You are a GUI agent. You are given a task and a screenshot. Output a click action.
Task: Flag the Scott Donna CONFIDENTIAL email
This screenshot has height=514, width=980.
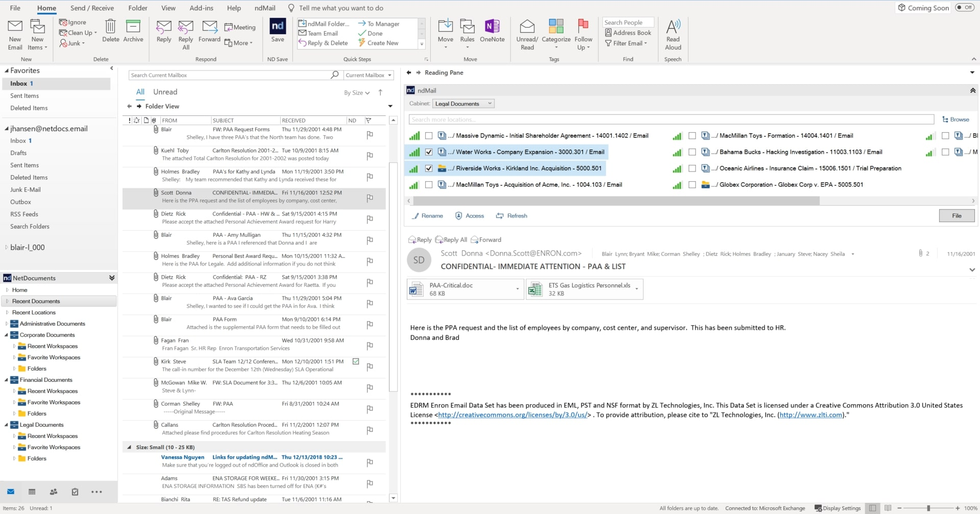pyautogui.click(x=370, y=198)
